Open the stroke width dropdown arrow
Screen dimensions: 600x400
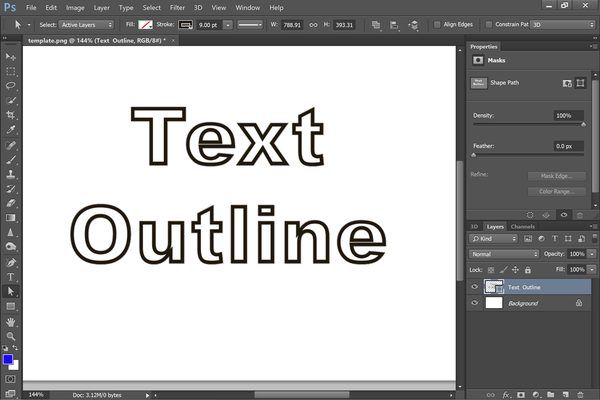click(x=228, y=23)
